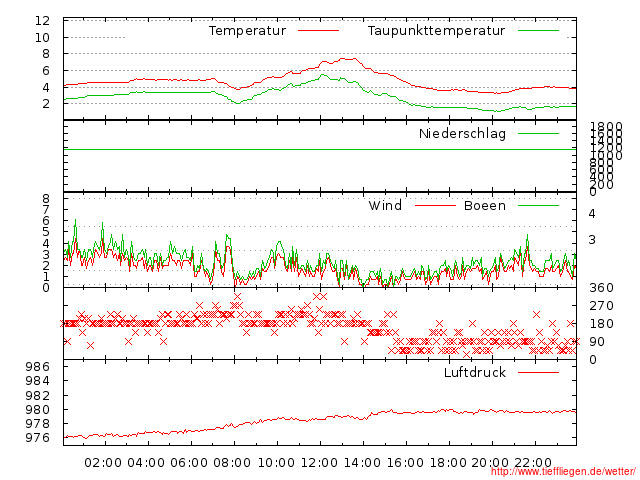Click the red Temperatur legend line
This screenshot has height=480, width=640.
[318, 31]
